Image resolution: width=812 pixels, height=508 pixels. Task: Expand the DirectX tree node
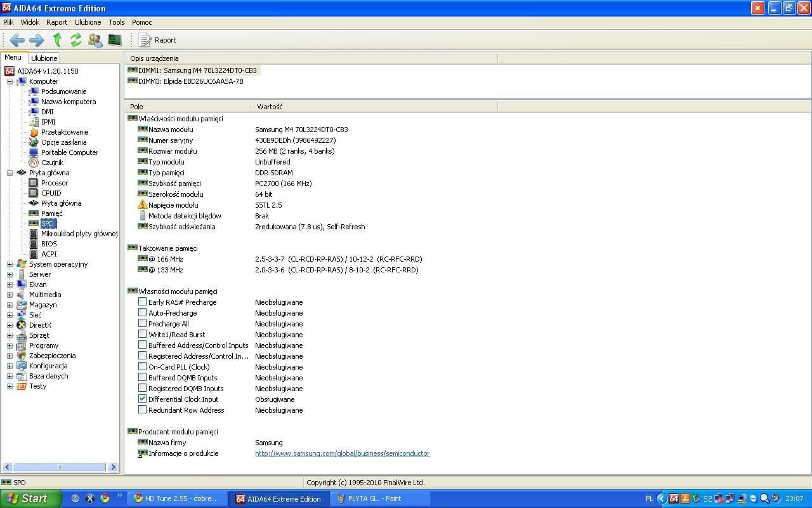[10, 325]
